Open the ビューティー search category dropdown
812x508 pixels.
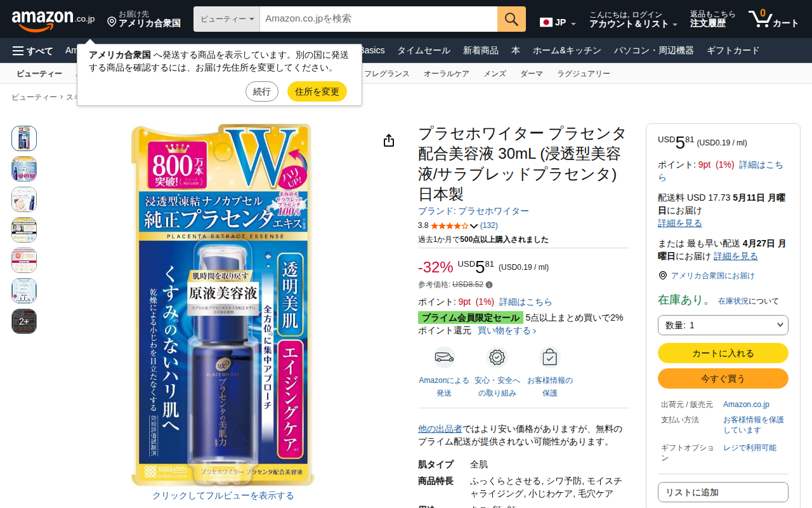coord(226,19)
